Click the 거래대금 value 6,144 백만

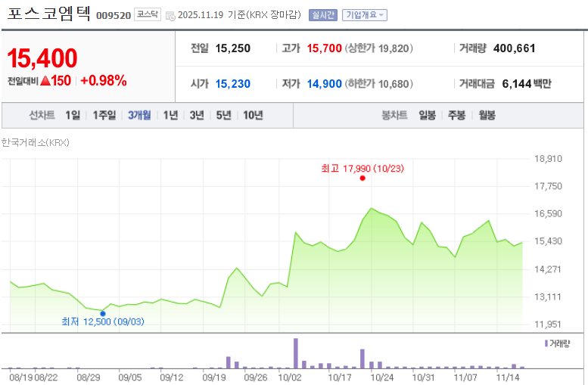527,84
